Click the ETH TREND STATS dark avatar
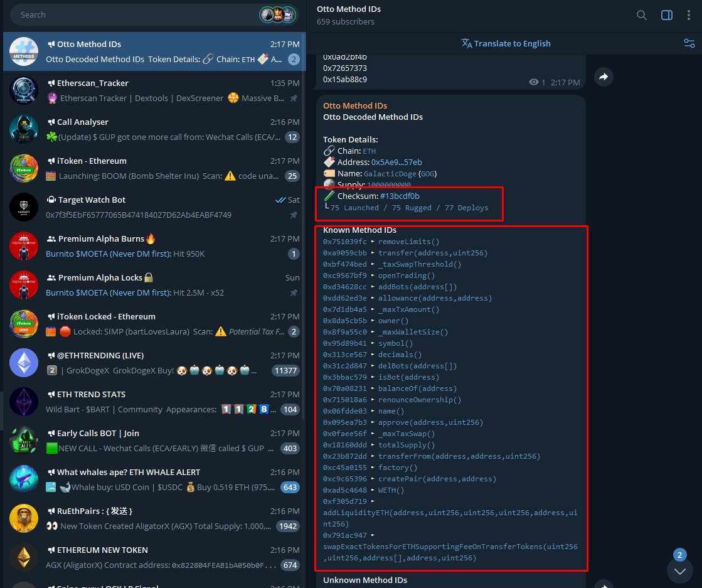 tap(24, 402)
